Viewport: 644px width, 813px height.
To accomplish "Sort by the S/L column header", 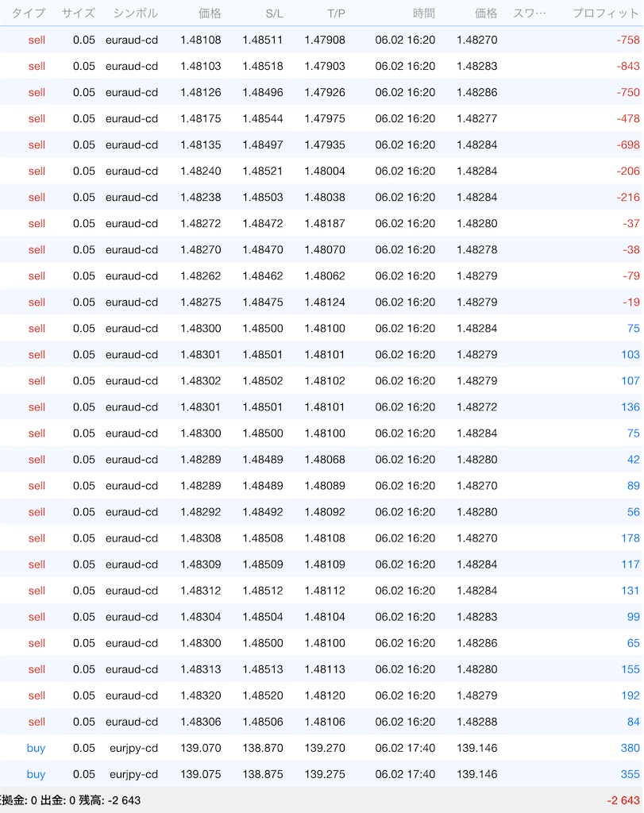I will pos(274,13).
